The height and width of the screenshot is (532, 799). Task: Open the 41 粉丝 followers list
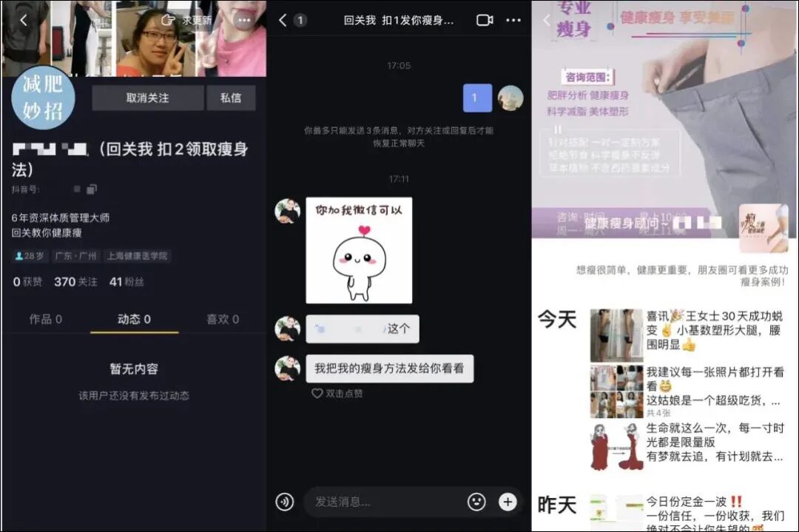[x=127, y=282]
